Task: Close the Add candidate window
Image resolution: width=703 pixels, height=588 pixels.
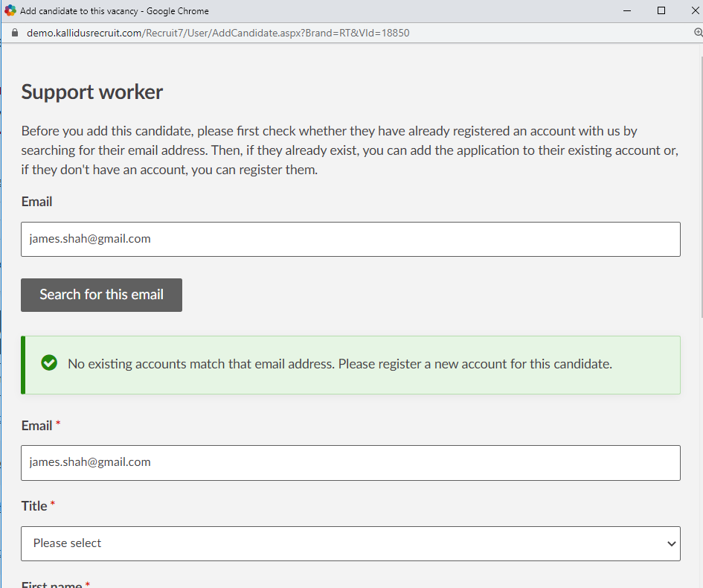Action: (693, 10)
